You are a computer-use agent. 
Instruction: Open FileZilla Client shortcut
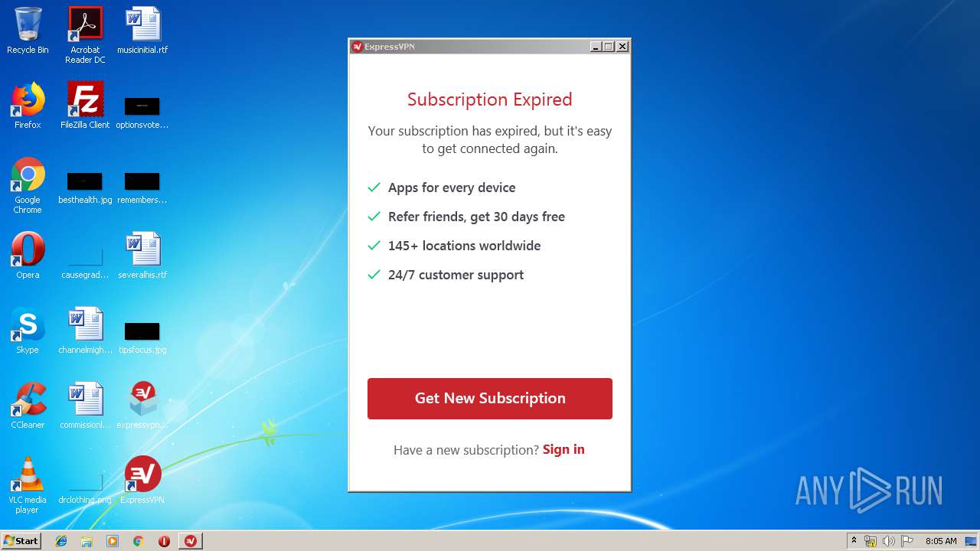[85, 106]
